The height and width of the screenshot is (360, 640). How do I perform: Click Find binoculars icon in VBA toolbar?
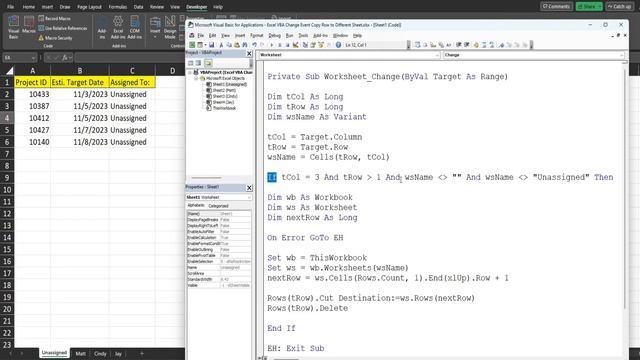[244, 45]
